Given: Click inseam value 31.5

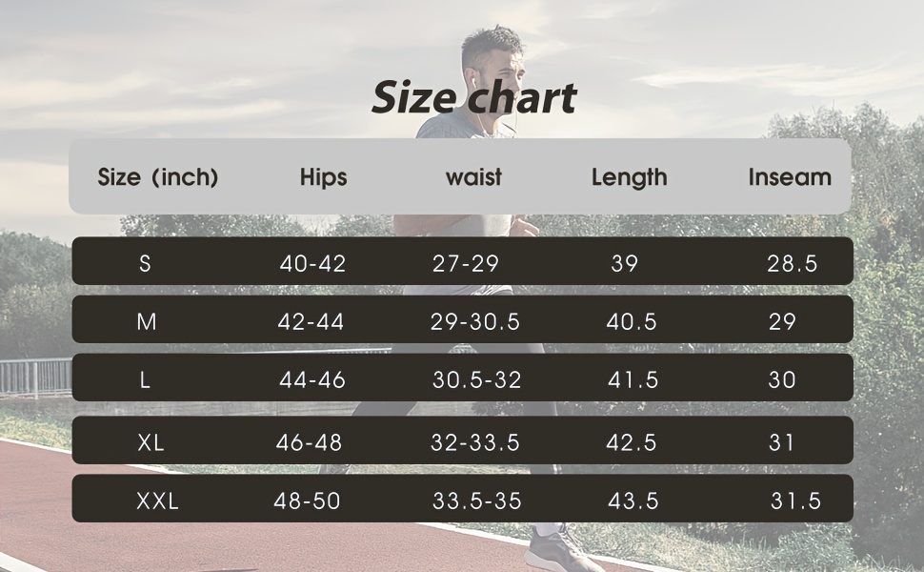Looking at the screenshot, I should point(795,500).
